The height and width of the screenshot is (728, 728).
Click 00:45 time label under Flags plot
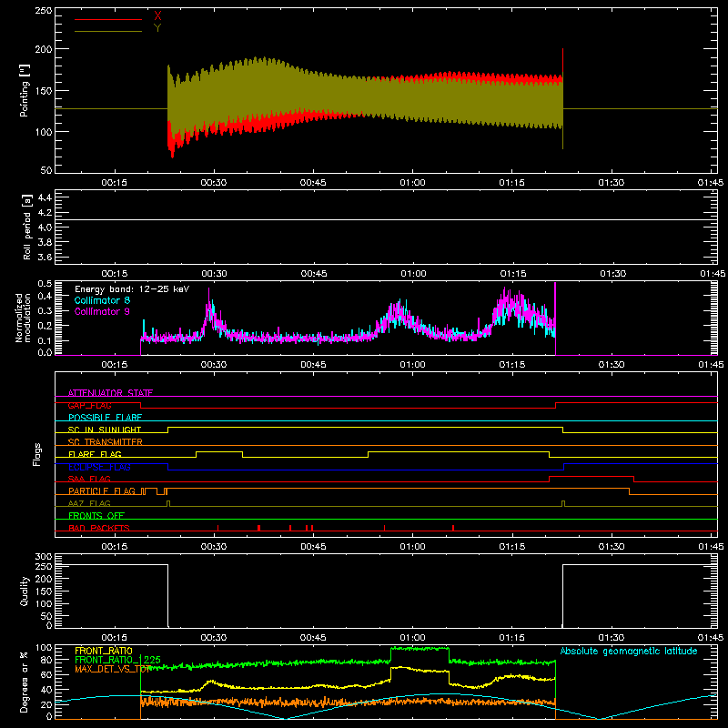point(313,547)
